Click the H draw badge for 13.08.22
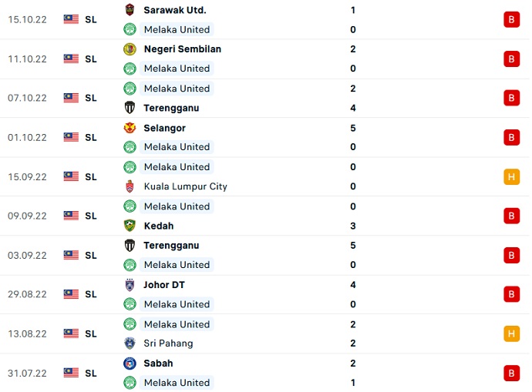532x392 pixels. pyautogui.click(x=511, y=333)
